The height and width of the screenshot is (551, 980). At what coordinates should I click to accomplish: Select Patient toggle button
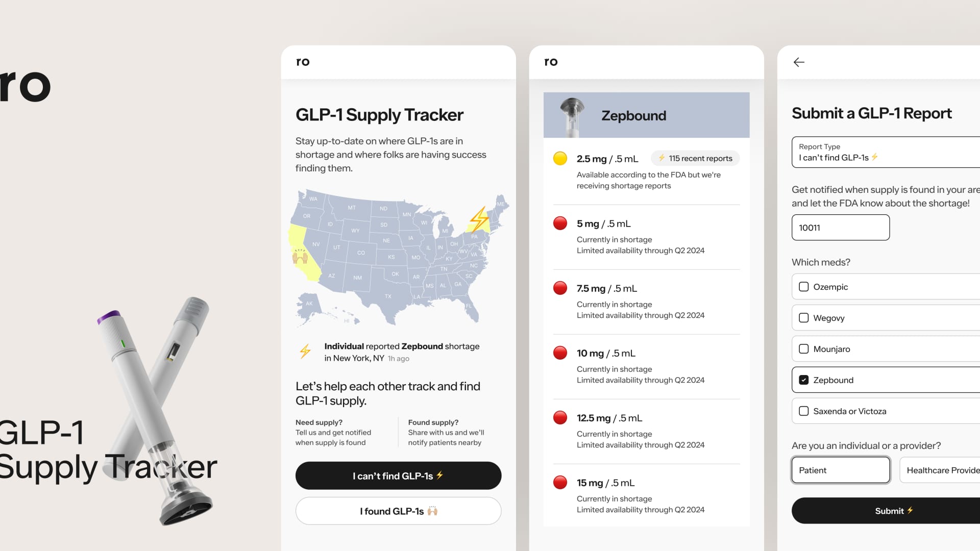[x=841, y=469]
